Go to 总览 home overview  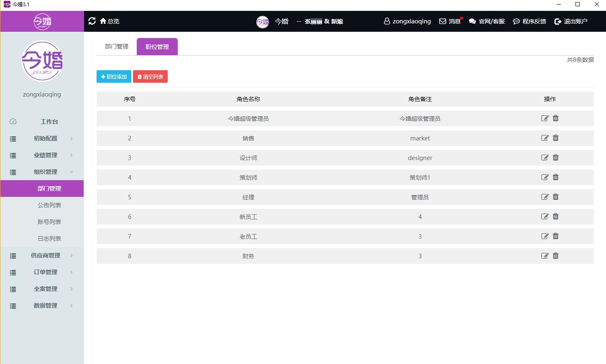[x=110, y=21]
